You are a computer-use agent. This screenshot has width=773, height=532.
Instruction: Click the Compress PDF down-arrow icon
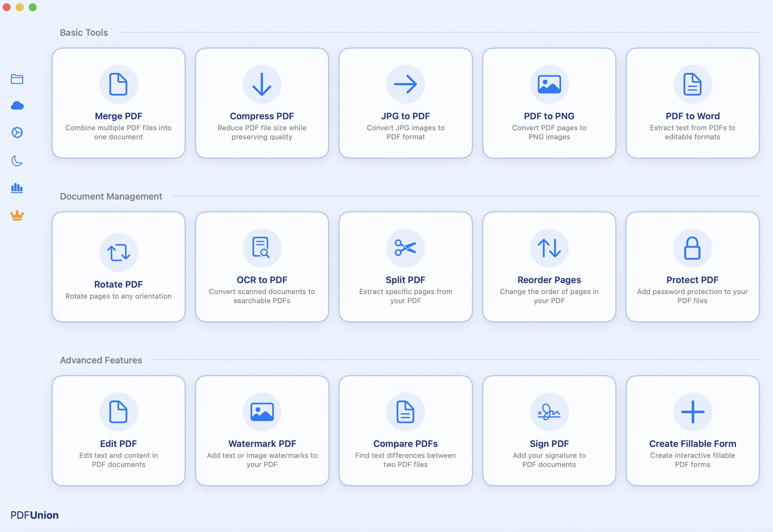pos(262,84)
